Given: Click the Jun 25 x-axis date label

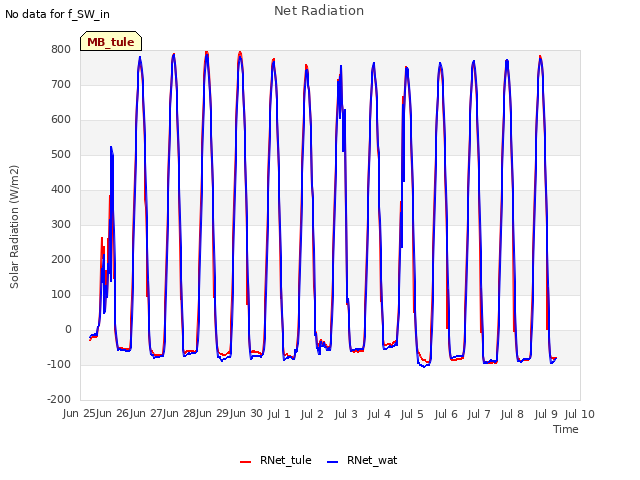Looking at the screenshot, I should click(x=80, y=414).
